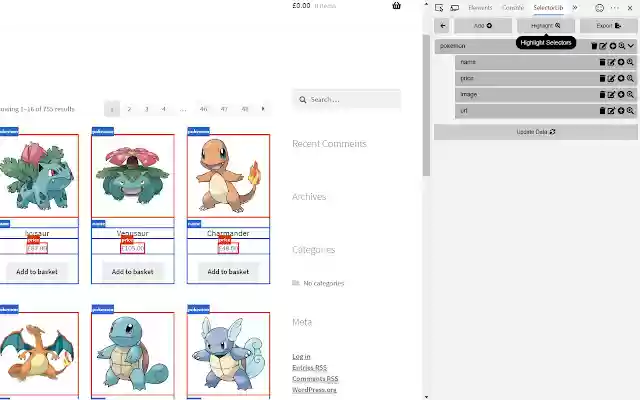Highlight the price selector with its magnifier icon
This screenshot has width=640, height=400.
click(x=630, y=78)
